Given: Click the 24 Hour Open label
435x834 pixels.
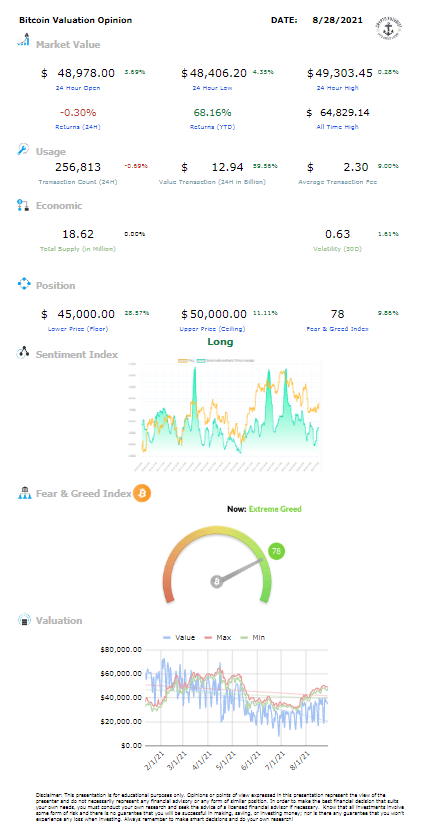Looking at the screenshot, I should tap(78, 88).
